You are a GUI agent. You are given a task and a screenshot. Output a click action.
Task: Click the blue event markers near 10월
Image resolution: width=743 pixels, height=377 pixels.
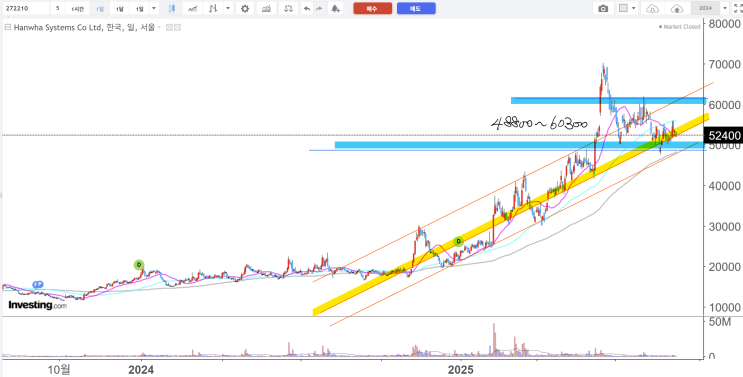point(38,284)
